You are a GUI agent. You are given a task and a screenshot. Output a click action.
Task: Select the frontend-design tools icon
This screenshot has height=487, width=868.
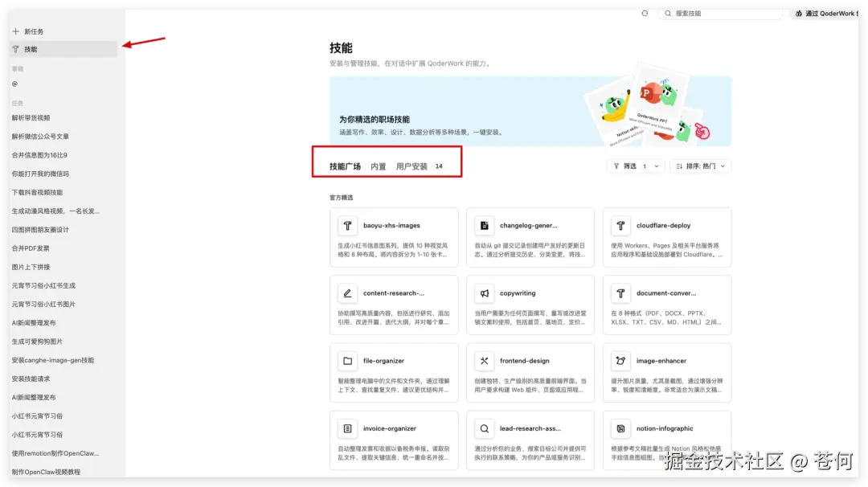tap(484, 360)
